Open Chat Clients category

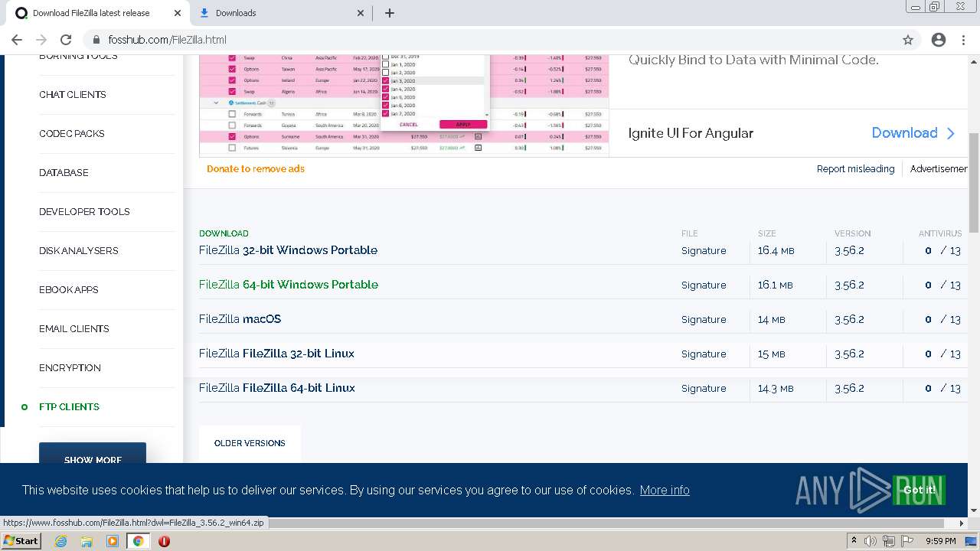pos(73,95)
